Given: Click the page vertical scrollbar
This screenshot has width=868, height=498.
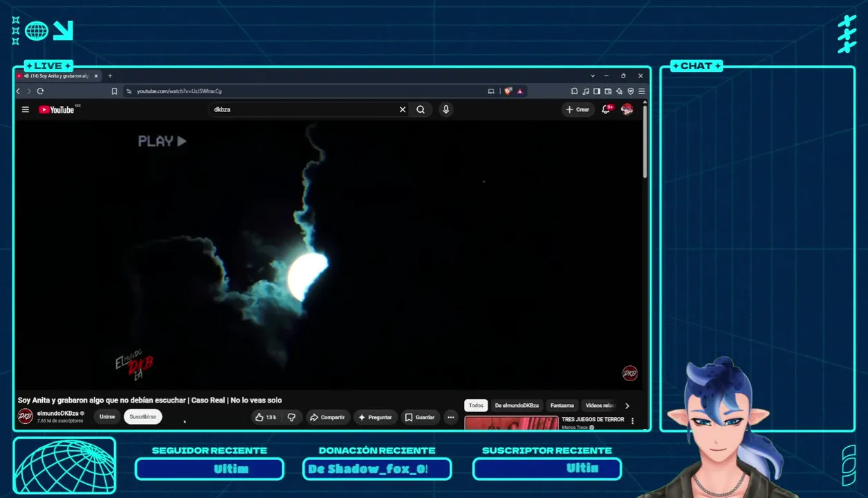Looking at the screenshot, I should [645, 142].
